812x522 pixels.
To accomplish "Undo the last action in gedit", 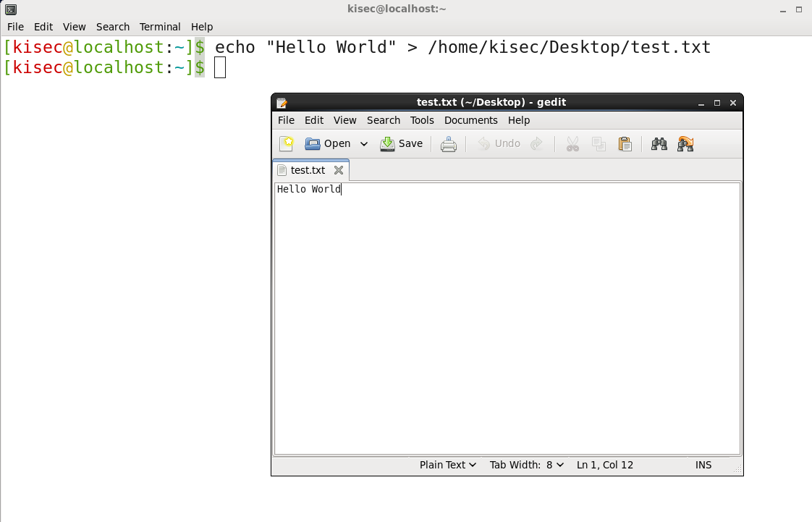I will tap(499, 143).
